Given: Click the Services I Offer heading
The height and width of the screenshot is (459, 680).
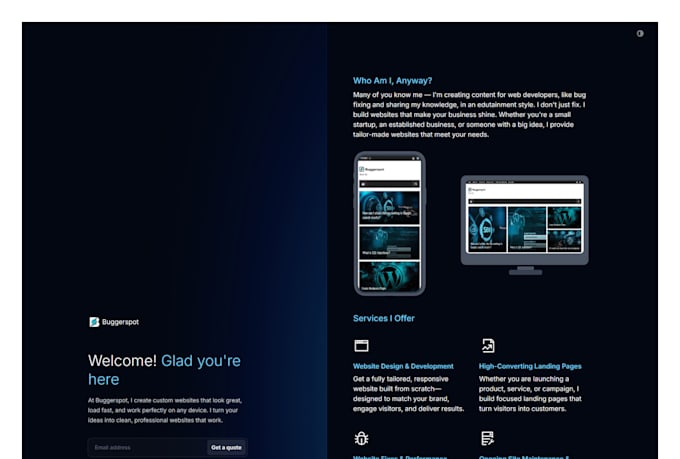Looking at the screenshot, I should pyautogui.click(x=384, y=318).
